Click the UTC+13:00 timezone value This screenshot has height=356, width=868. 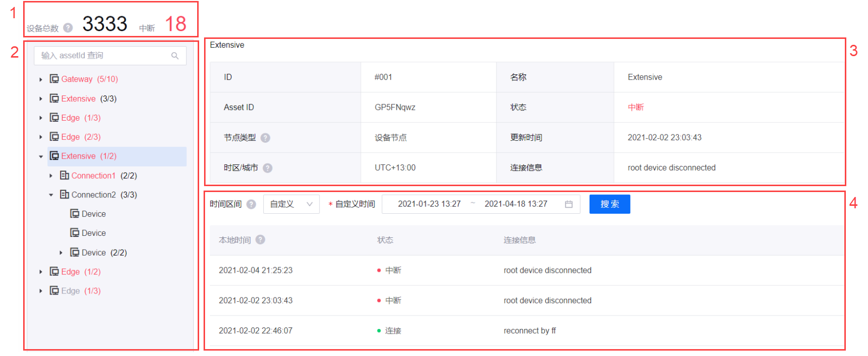[395, 168]
